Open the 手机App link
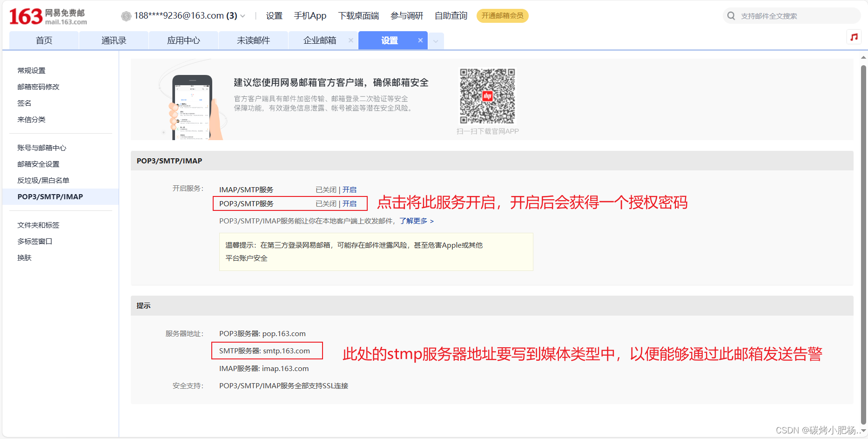The height and width of the screenshot is (439, 868). pos(310,16)
